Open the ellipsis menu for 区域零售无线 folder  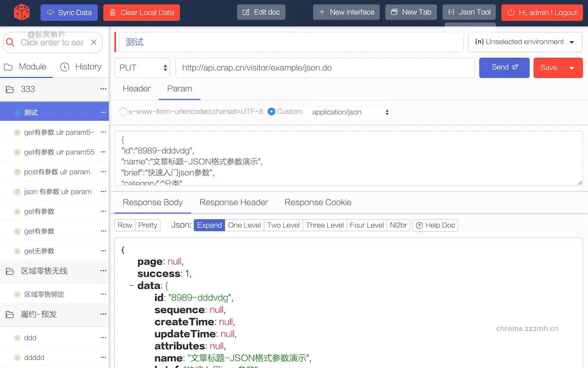point(103,271)
